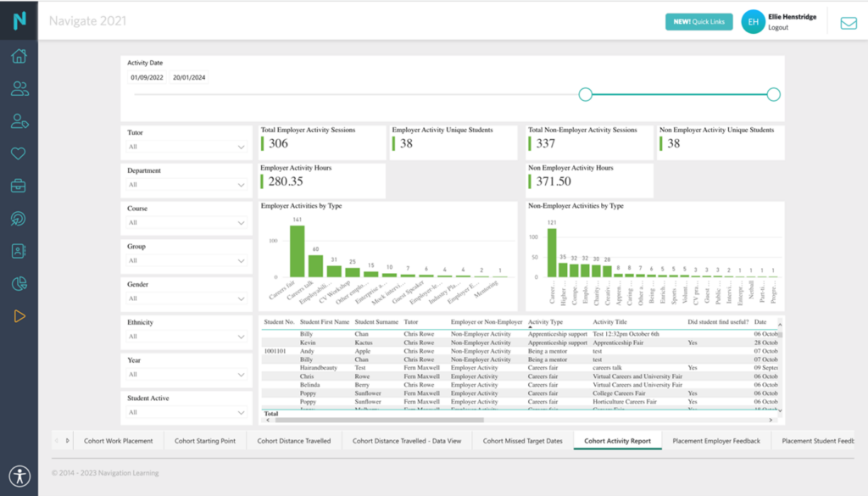Open the mail envelope icon

coord(849,23)
